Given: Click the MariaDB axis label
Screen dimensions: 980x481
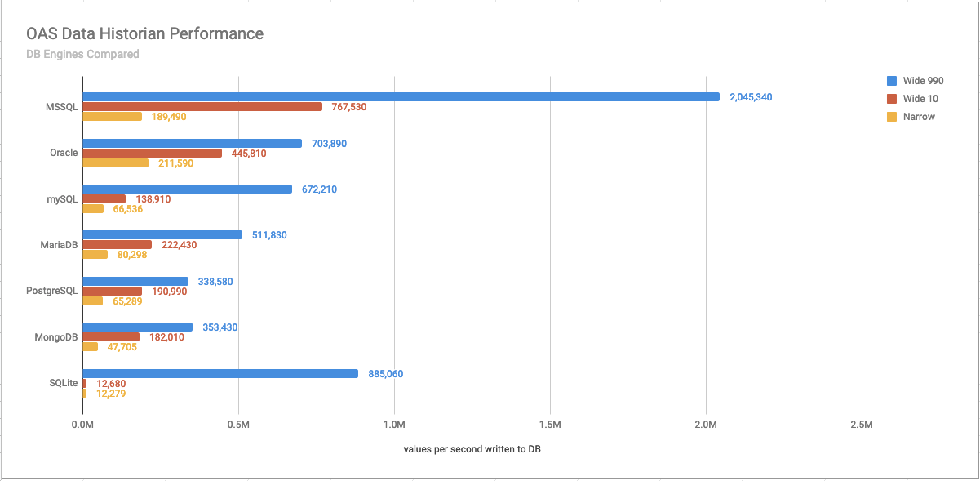Looking at the screenshot, I should click(x=60, y=245).
